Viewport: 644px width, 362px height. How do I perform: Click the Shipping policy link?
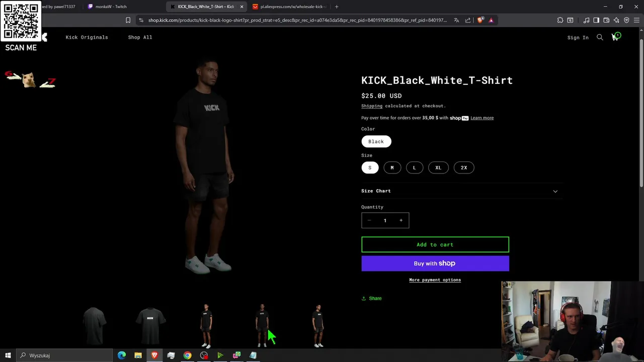tap(372, 106)
